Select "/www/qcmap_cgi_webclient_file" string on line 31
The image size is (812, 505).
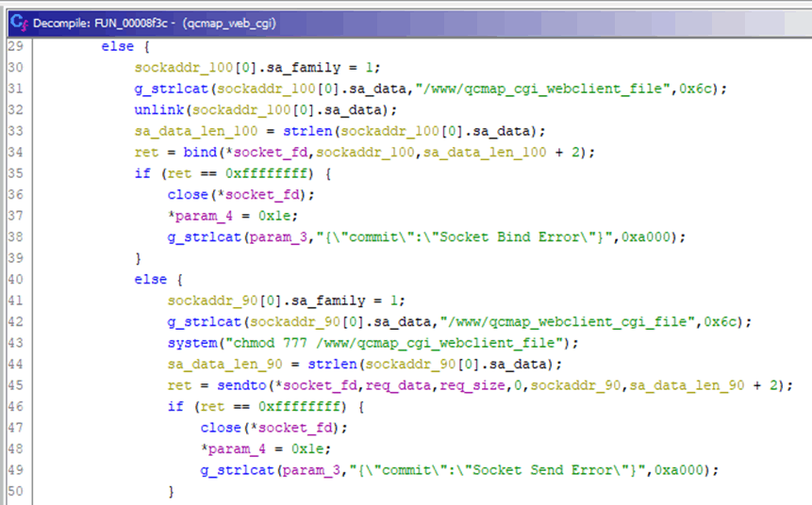tap(543, 89)
